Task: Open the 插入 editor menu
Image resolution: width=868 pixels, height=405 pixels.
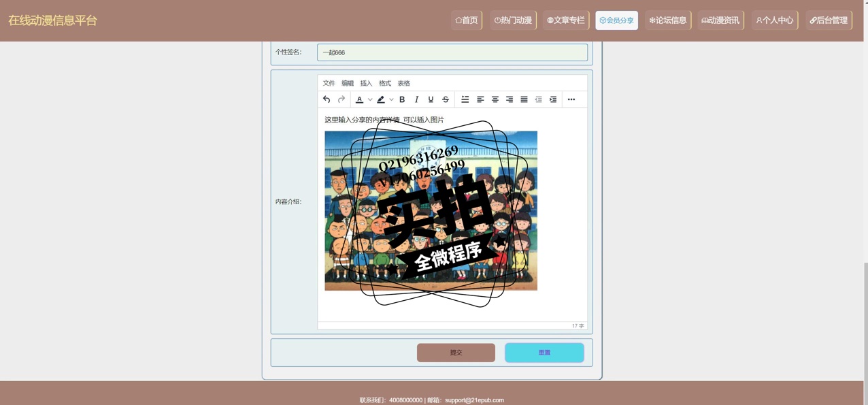Action: click(366, 83)
